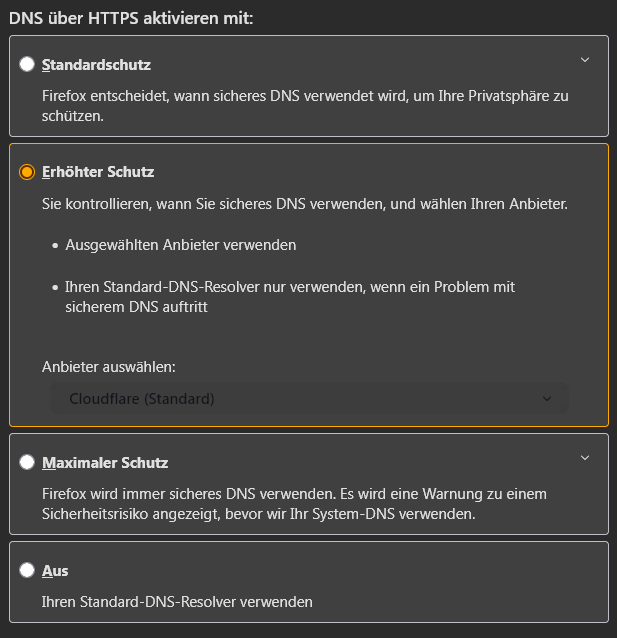Viewport: 617px width, 638px height.
Task: Expand the Standardschutz section chevron
Action: click(x=585, y=60)
